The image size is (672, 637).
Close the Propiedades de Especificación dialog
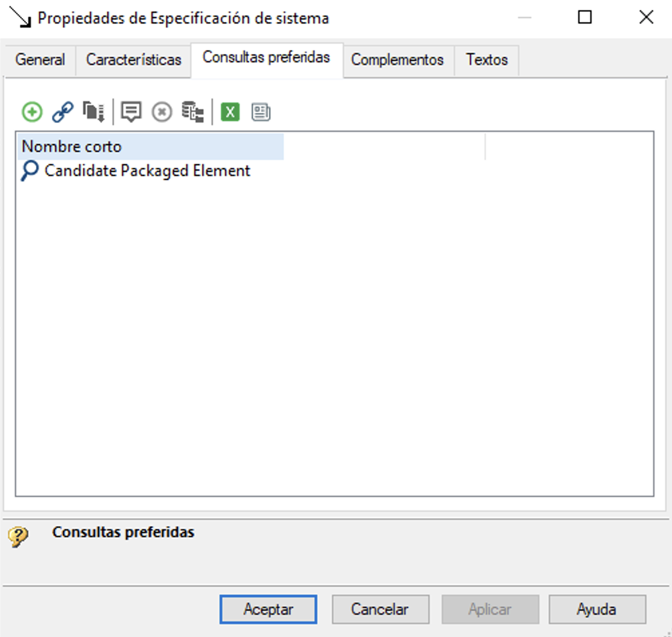(x=647, y=17)
